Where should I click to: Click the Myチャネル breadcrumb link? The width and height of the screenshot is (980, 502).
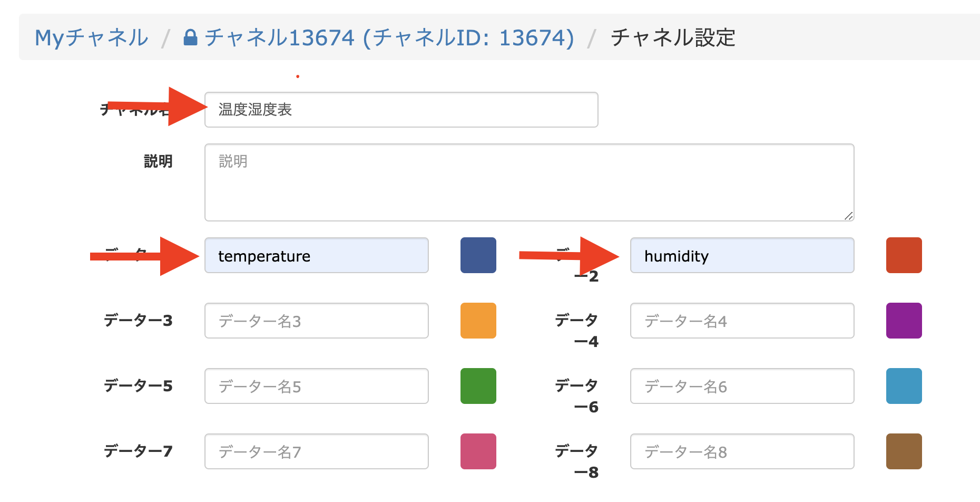coord(92,38)
